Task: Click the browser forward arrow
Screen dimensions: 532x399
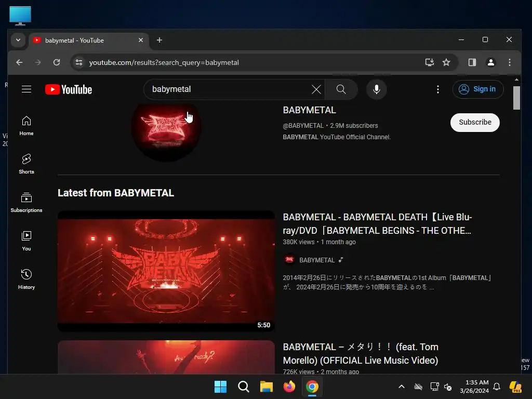Action: click(x=38, y=62)
